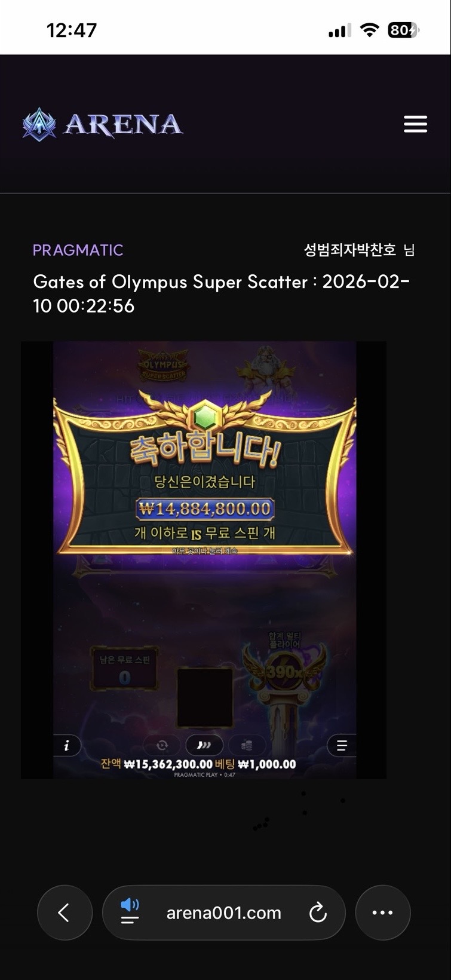
Task: Select the PRAGMATIC provider label
Action: click(78, 250)
